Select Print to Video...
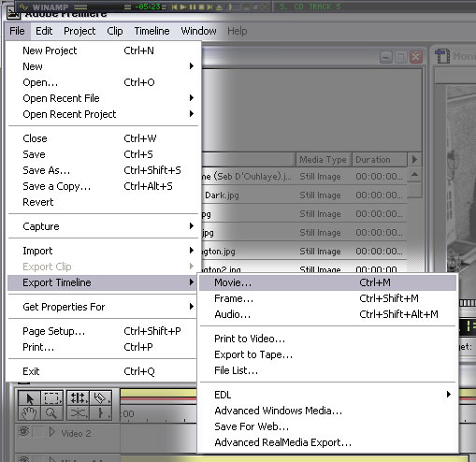Image resolution: width=476 pixels, height=462 pixels. [328, 339]
